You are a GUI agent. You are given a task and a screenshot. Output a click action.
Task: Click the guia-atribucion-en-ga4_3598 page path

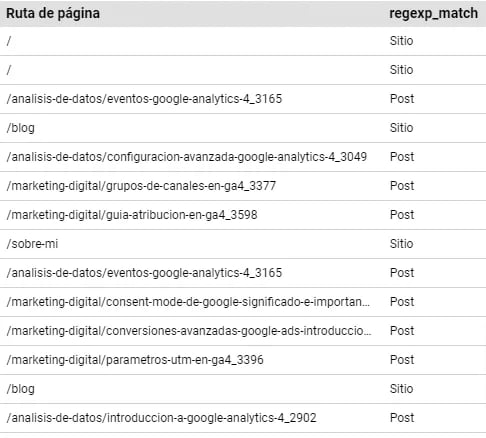132,215
